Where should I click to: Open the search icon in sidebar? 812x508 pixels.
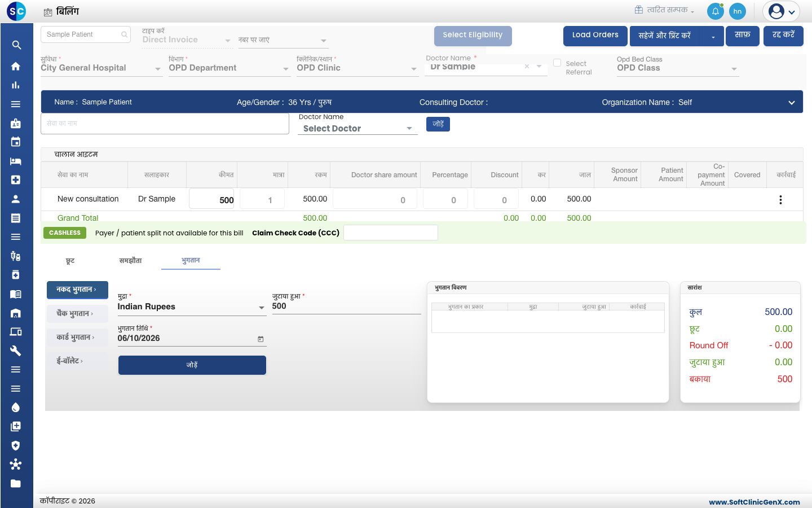(x=16, y=45)
